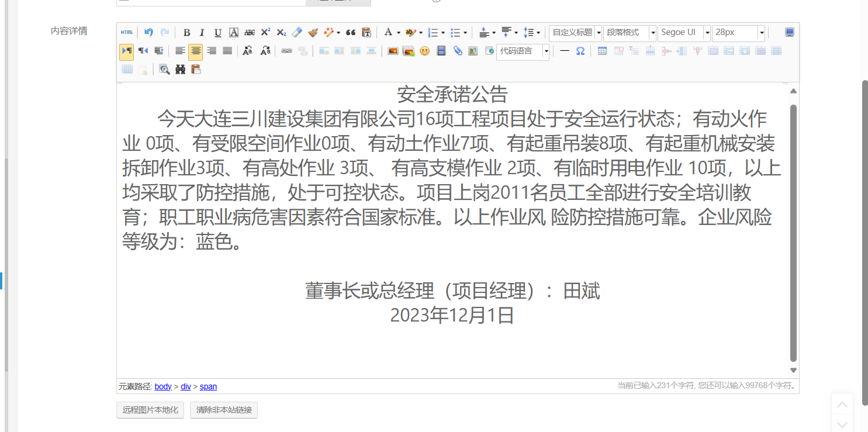Click the body element path link
Viewport: 868px width, 432px height.
(163, 386)
